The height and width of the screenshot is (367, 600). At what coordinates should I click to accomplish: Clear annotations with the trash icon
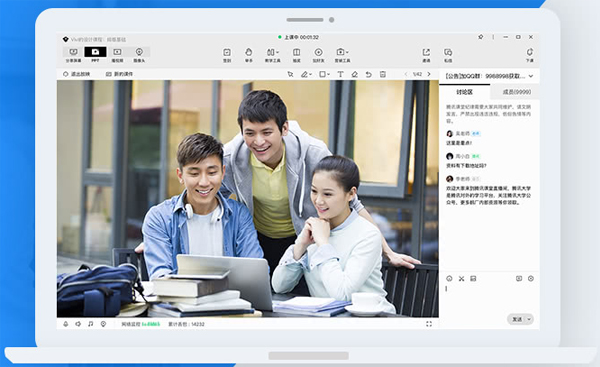[x=383, y=74]
